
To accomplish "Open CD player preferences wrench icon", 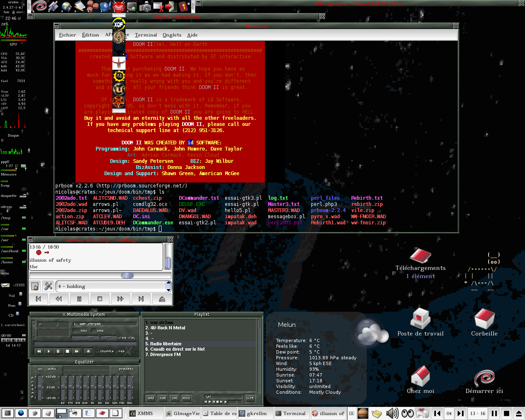I will coord(48,286).
